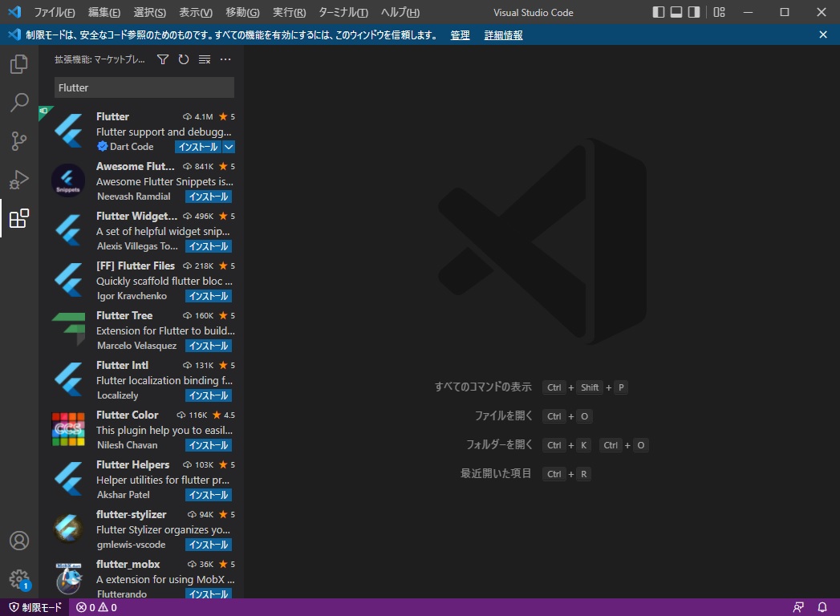
Task: Click the Neevash Ramdial publisher name
Action: coord(133,197)
